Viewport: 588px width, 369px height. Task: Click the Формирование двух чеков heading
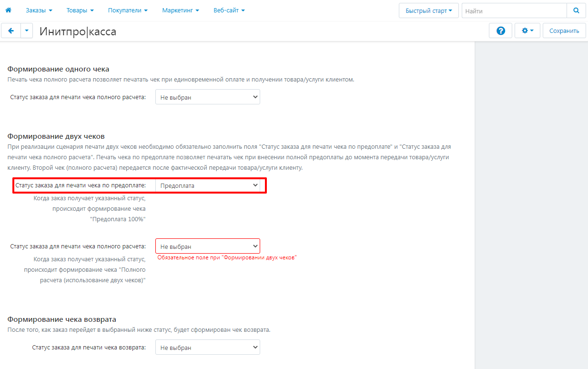[x=56, y=136]
